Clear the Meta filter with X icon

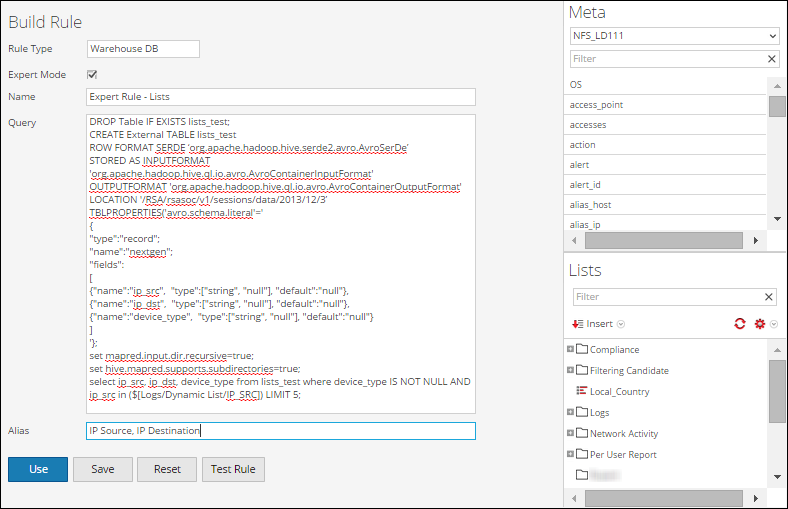pos(772,59)
